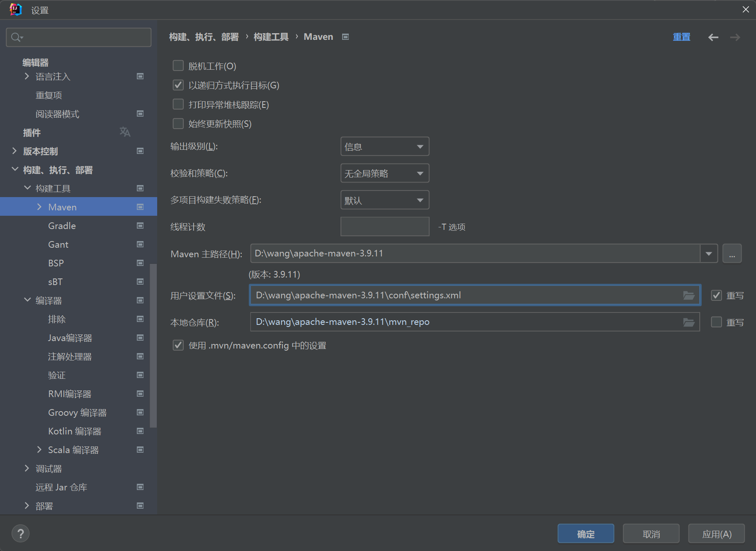Click the 线程计数 input field
This screenshot has width=756, height=551.
tap(384, 227)
